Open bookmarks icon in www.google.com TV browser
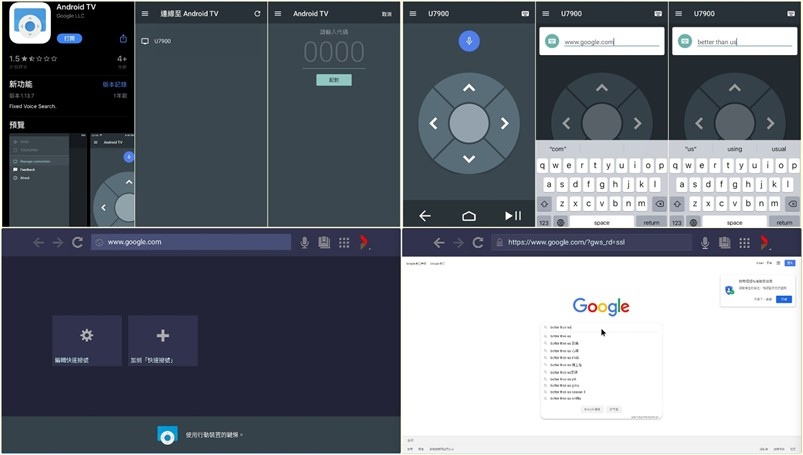The width and height of the screenshot is (803, 455). 324,242
